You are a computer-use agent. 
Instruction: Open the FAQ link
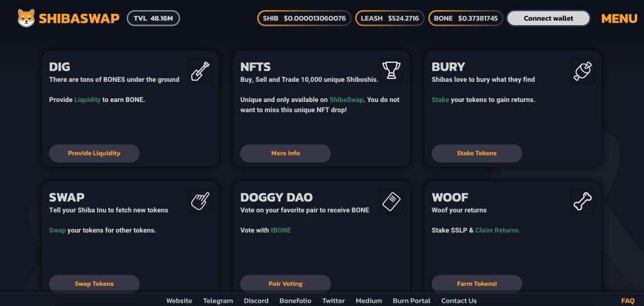click(x=628, y=301)
